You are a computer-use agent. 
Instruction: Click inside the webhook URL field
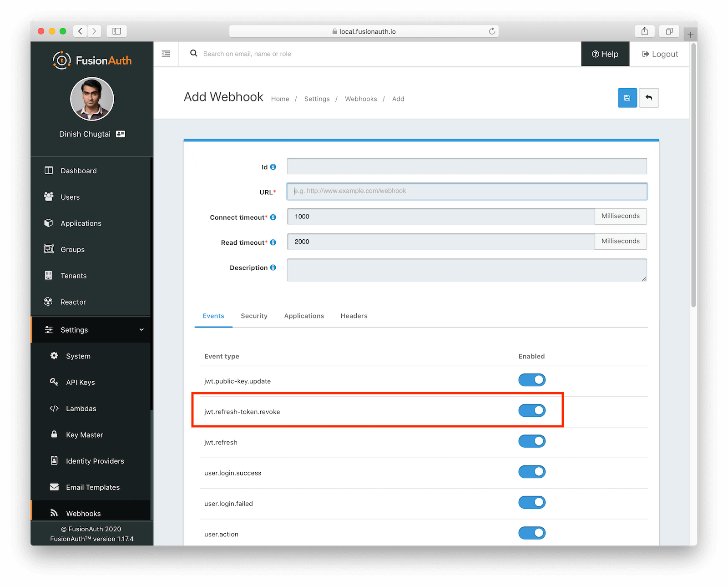466,191
